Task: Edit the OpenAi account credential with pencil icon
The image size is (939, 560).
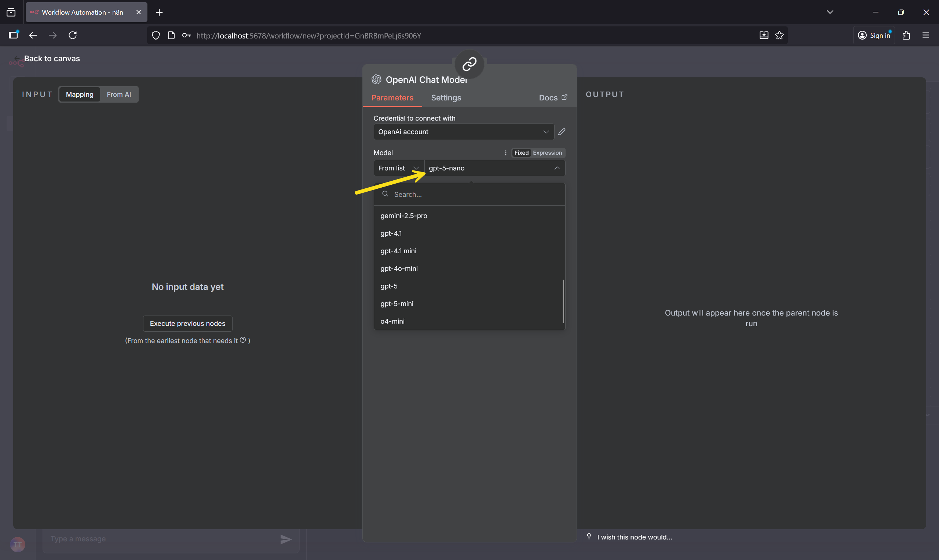Action: pos(562,132)
